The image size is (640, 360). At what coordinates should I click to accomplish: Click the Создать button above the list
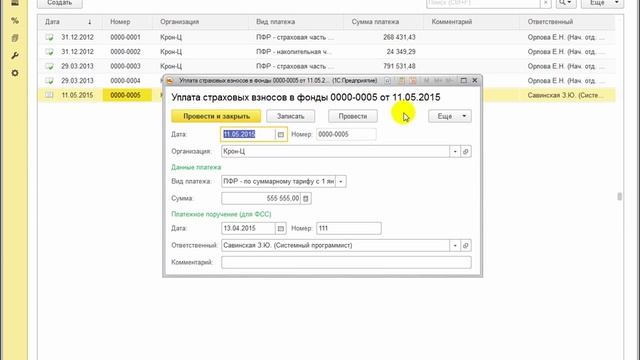coord(60,3)
